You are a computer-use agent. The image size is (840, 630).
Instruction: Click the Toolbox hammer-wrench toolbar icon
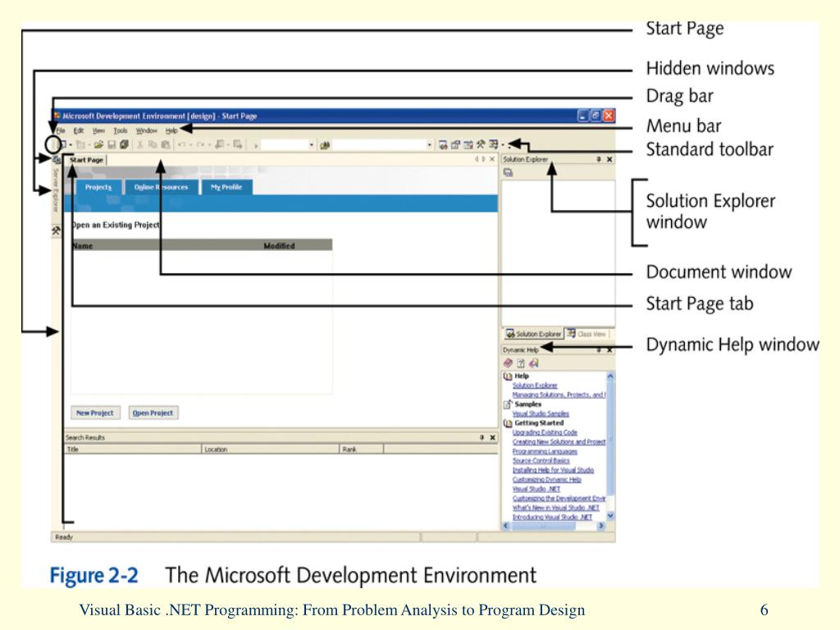click(481, 144)
